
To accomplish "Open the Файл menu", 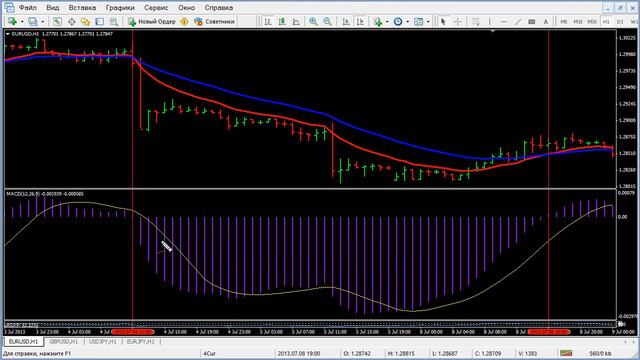I will point(28,8).
